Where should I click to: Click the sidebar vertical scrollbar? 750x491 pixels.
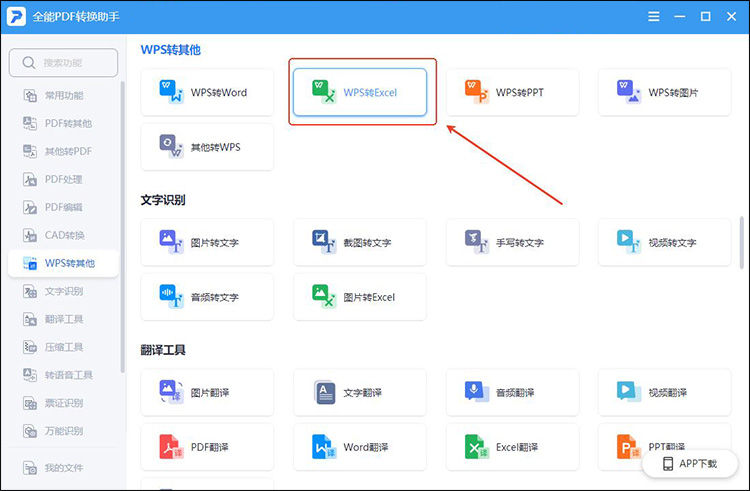tap(122, 227)
